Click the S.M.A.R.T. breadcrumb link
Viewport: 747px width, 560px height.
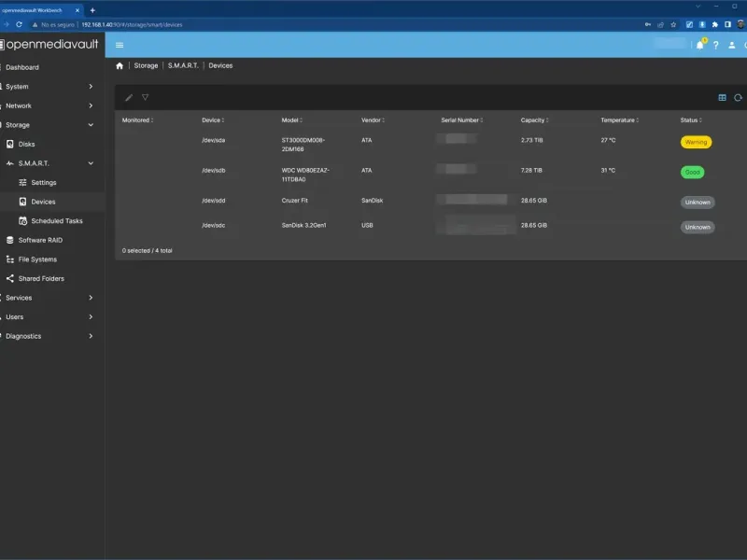[x=183, y=65]
